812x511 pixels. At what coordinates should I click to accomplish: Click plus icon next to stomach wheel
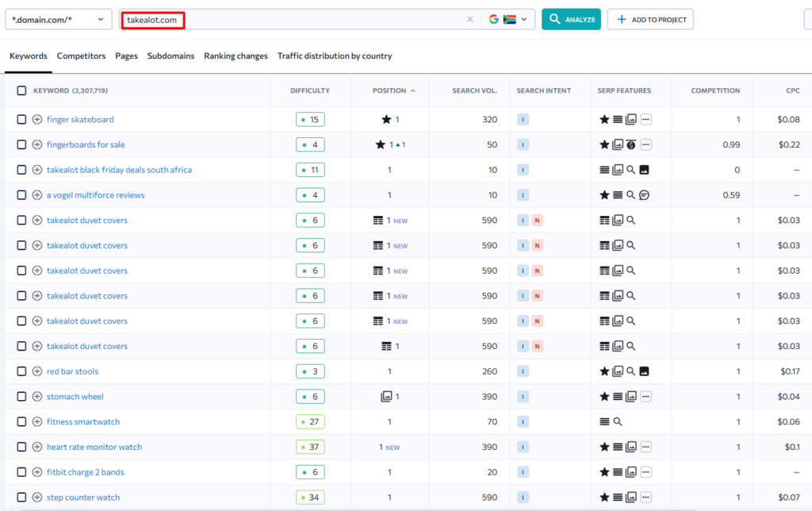click(37, 397)
